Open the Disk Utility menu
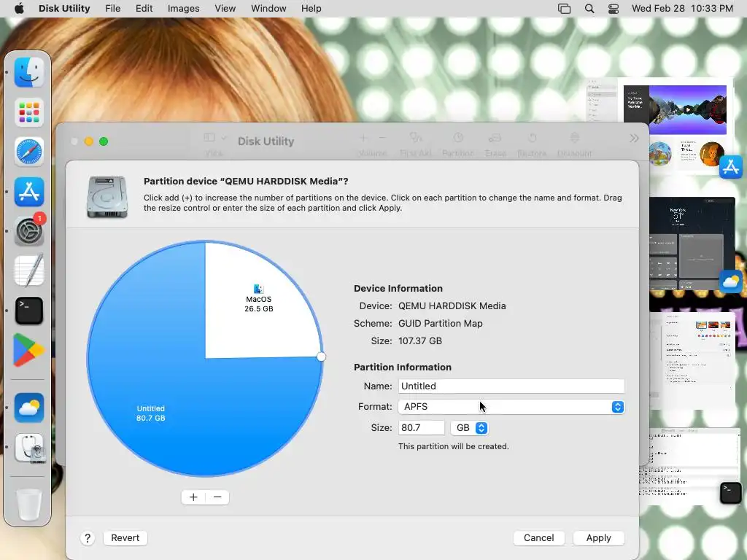The width and height of the screenshot is (747, 560). [x=64, y=9]
